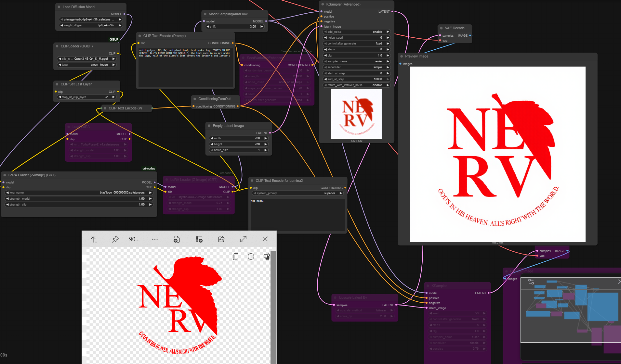Viewport: 621px width, 364px height.
Task: Open the sampler_name dropdown set to euler
Action: (x=357, y=61)
